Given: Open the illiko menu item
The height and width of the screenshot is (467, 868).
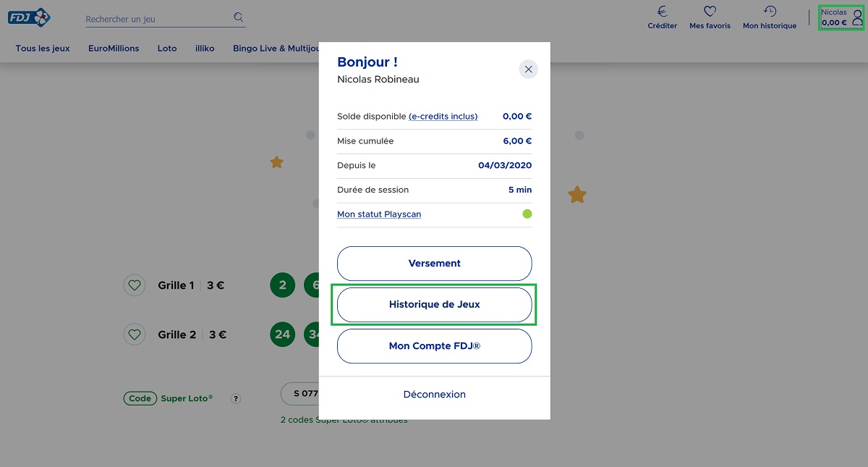Looking at the screenshot, I should point(205,49).
